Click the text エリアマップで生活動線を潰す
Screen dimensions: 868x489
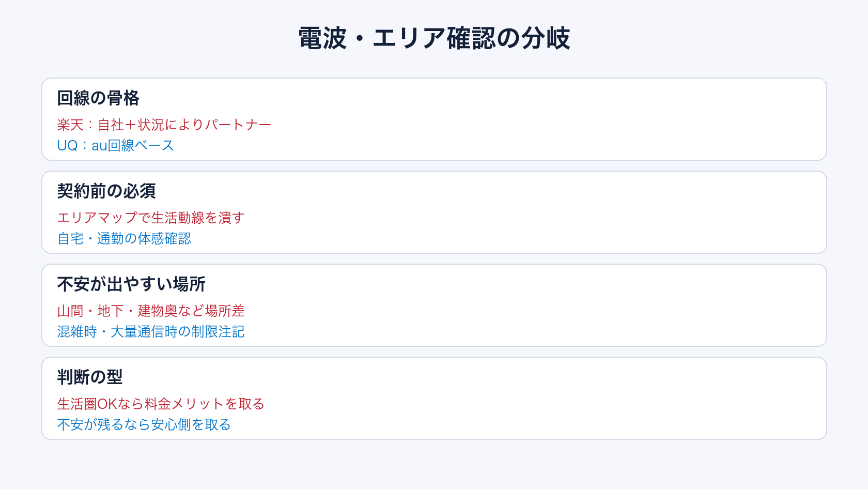[151, 218]
